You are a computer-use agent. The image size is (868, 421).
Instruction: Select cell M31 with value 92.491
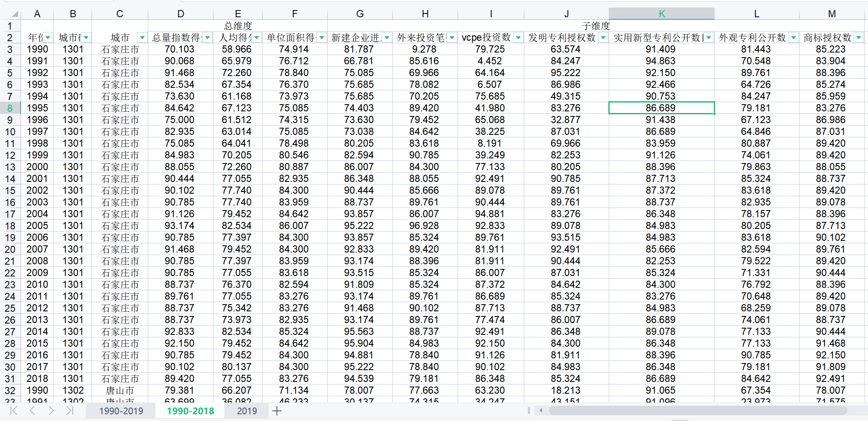coord(832,379)
